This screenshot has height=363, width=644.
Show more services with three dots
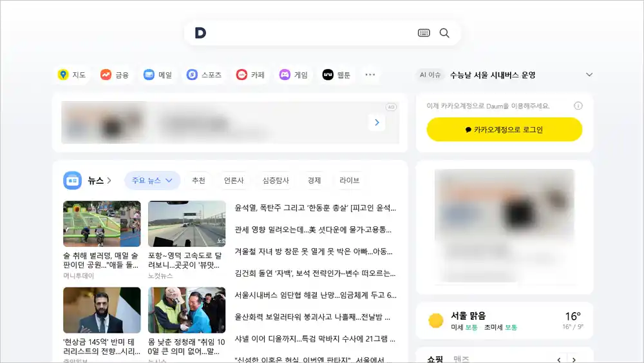tap(370, 75)
